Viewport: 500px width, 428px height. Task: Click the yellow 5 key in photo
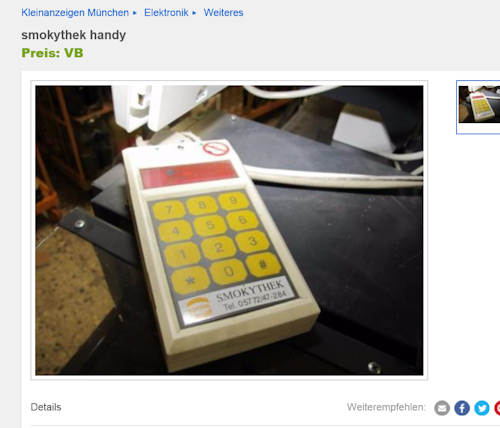[x=210, y=225]
